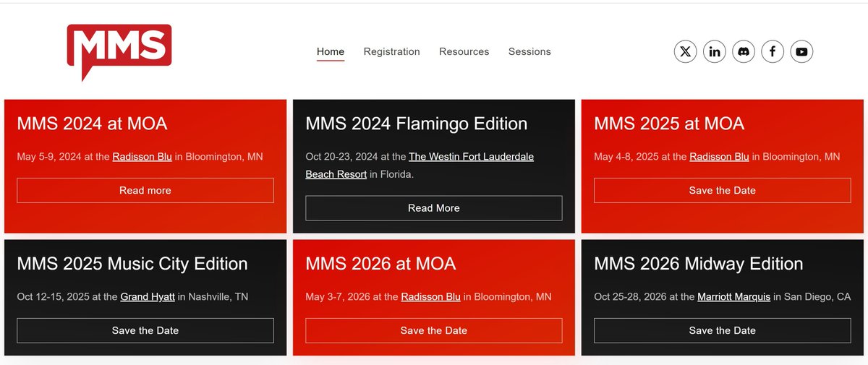The image size is (868, 365).
Task: Open the YouTube social icon
Action: pos(801,51)
